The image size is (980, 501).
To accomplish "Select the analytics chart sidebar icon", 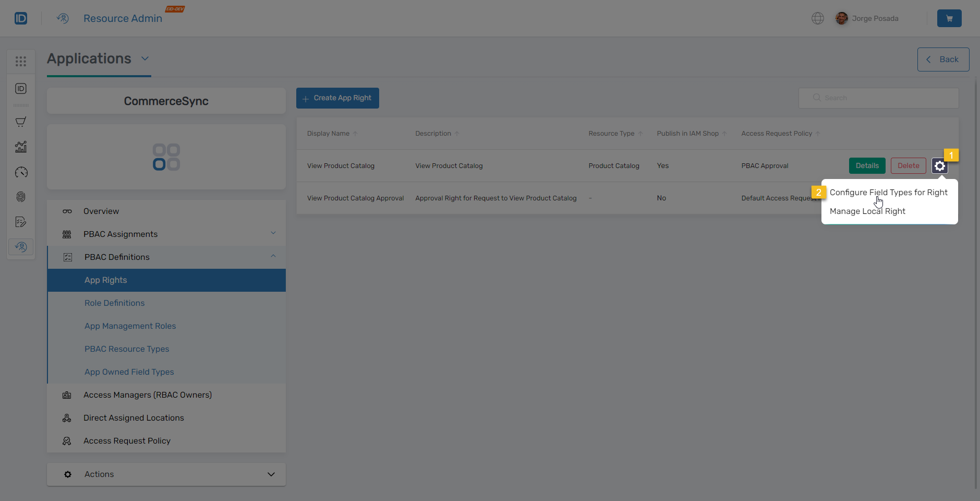I will pyautogui.click(x=21, y=147).
